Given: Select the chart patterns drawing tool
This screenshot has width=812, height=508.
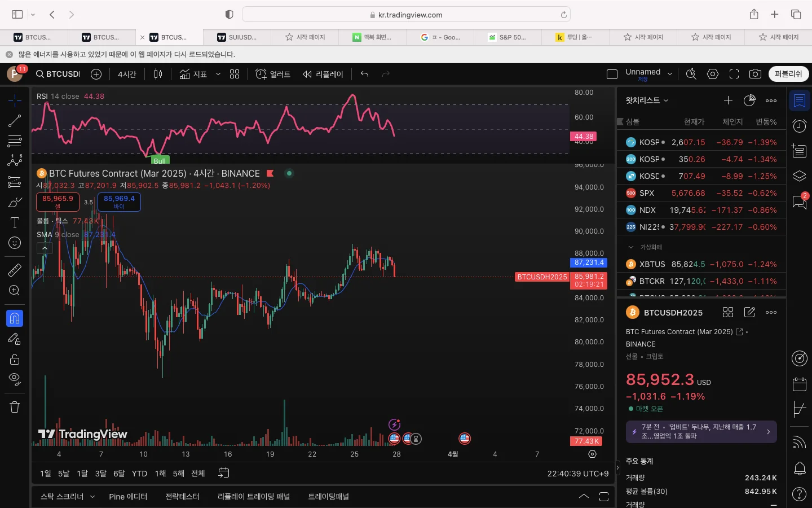Looking at the screenshot, I should [15, 161].
